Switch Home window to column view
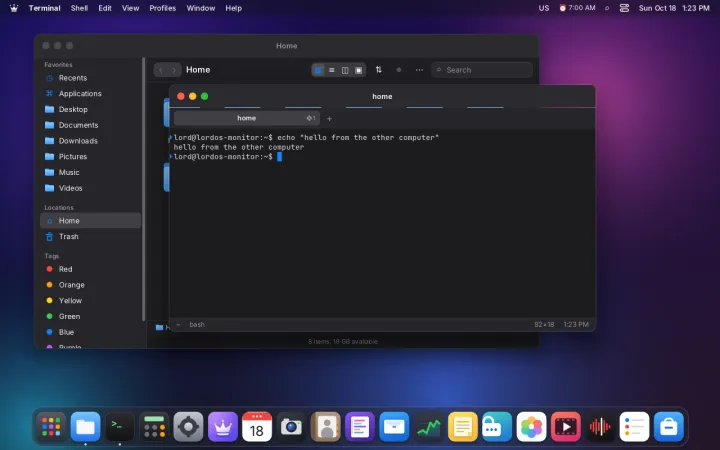The width and height of the screenshot is (720, 450). (345, 70)
